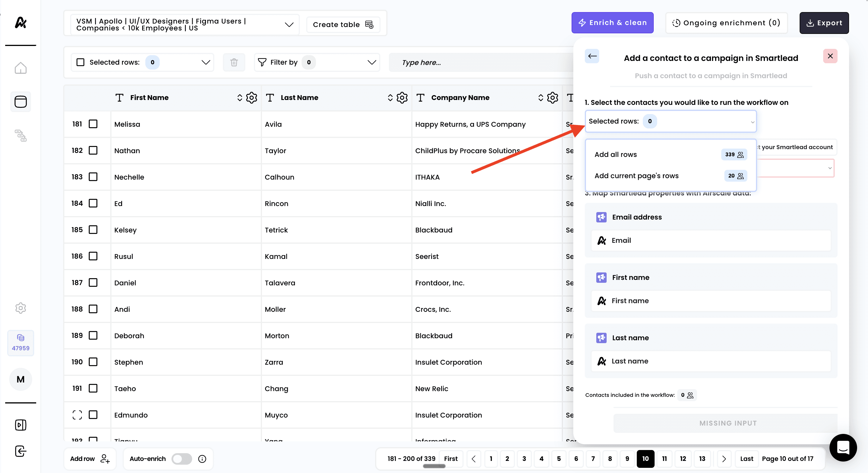Click the Enrich & clean button
Image resolution: width=868 pixels, height=473 pixels.
(x=612, y=23)
